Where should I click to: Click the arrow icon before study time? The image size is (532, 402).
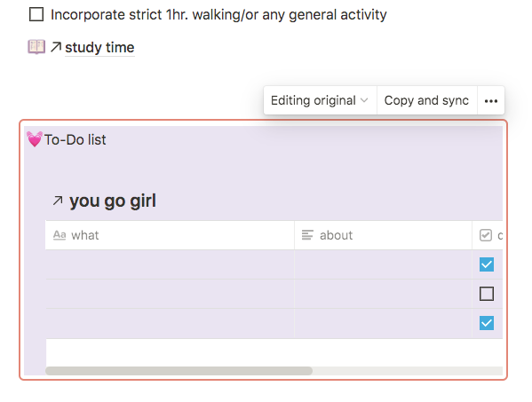[56, 47]
